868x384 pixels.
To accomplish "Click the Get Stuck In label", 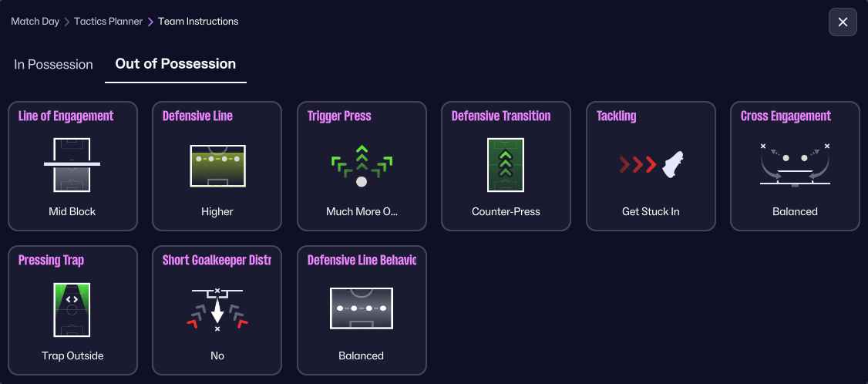I will 651,211.
